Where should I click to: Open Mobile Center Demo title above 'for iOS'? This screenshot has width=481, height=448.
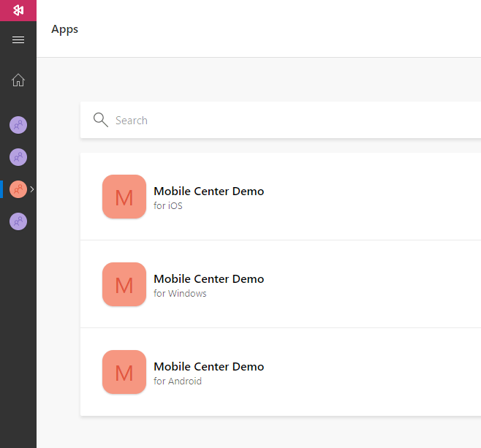coord(208,191)
